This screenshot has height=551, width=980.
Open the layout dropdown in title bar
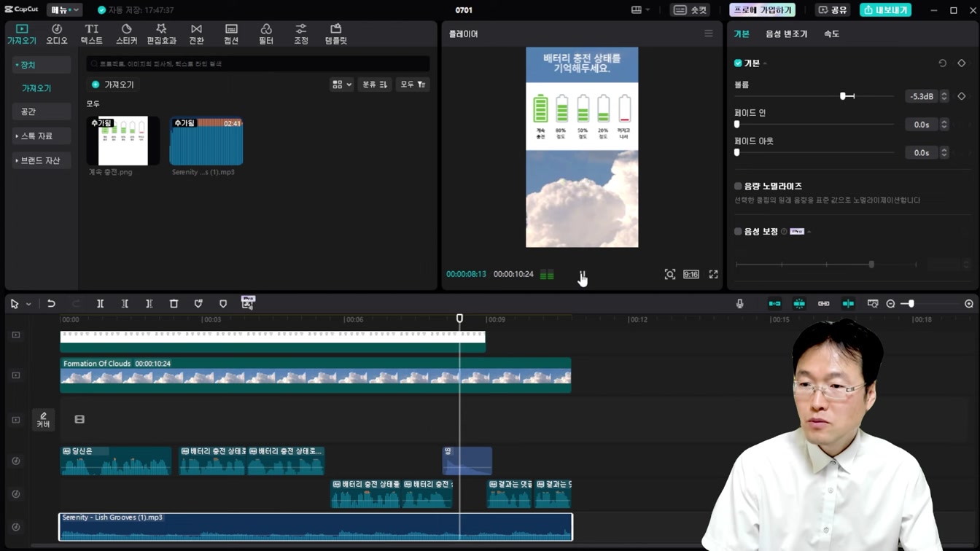(x=640, y=10)
